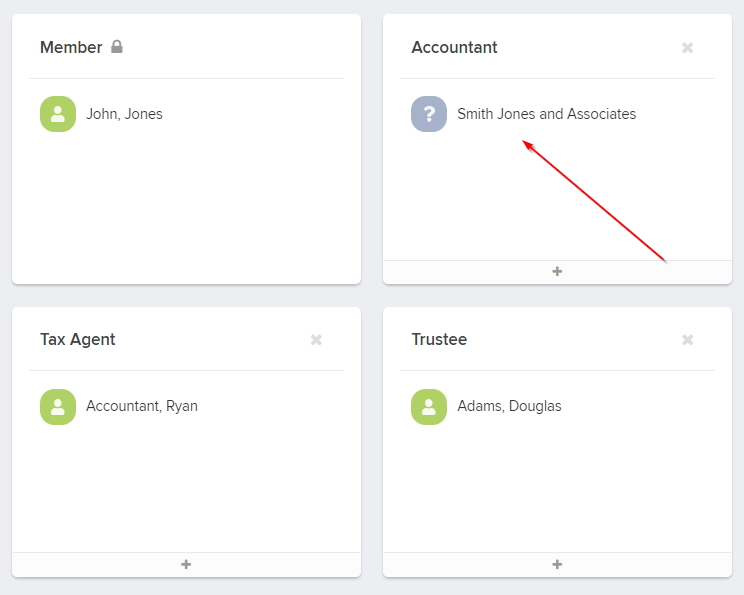The height and width of the screenshot is (595, 744).
Task: Add a contact with Accountant plus button
Action: click(557, 271)
